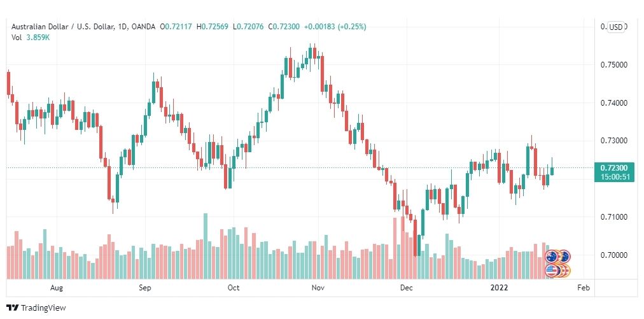Image resolution: width=644 pixels, height=319 pixels.
Task: Open the USD currency selector
Action: pos(616,27)
